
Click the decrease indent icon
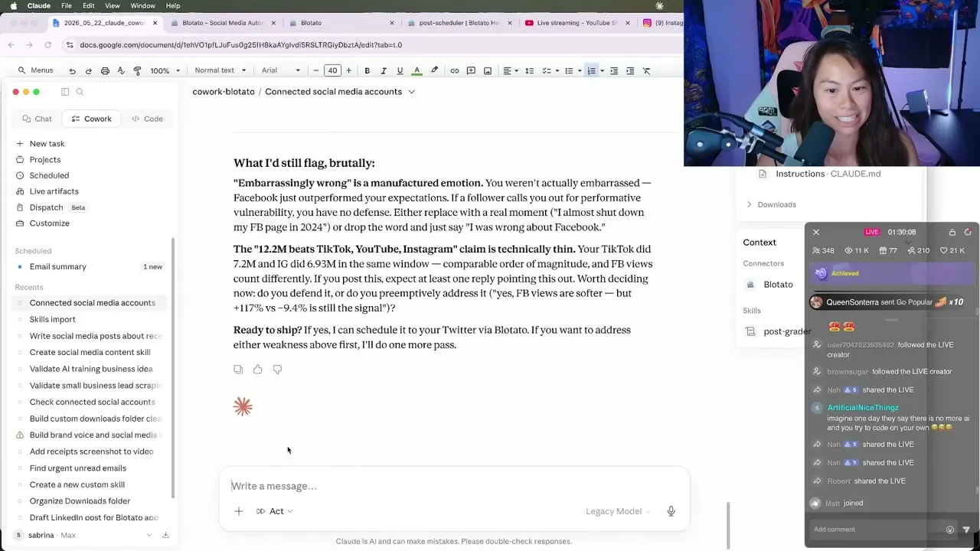[x=614, y=70]
